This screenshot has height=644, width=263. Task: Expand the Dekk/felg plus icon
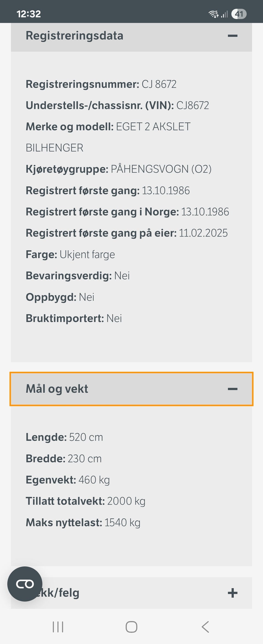click(232, 593)
